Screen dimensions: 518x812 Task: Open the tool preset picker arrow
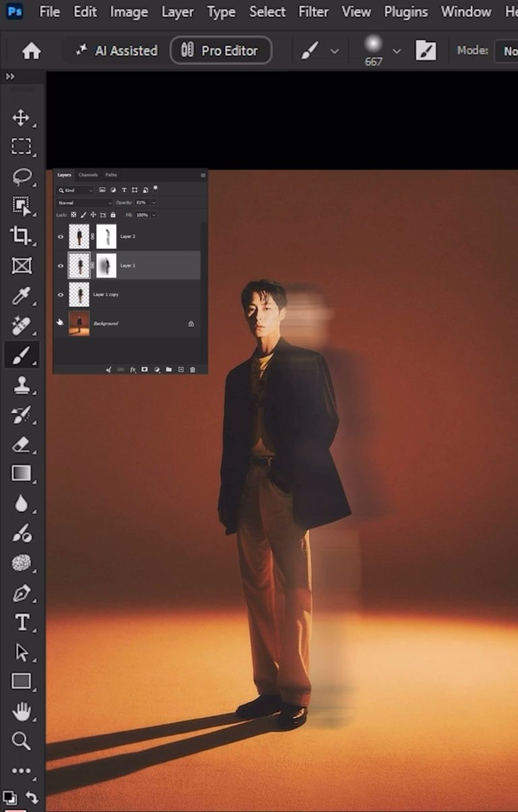pos(335,51)
